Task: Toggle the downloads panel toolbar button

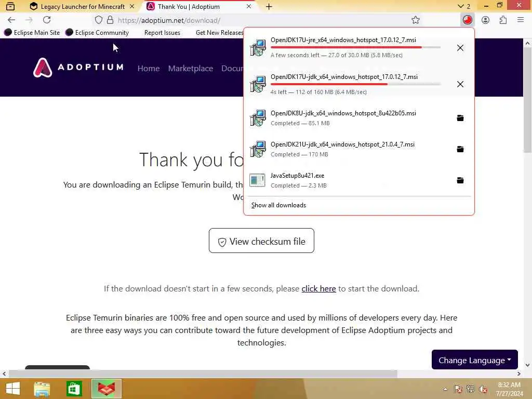Action: coord(468,20)
